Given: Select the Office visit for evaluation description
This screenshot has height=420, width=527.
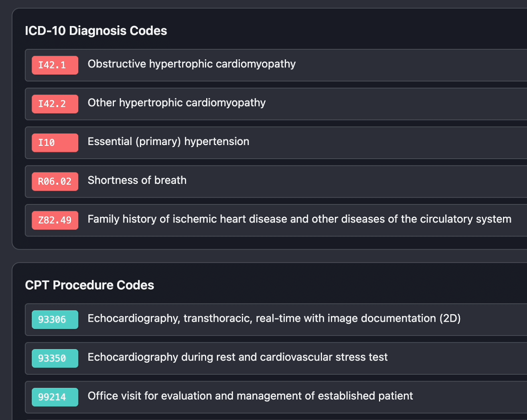Looking at the screenshot, I should click(x=250, y=396).
